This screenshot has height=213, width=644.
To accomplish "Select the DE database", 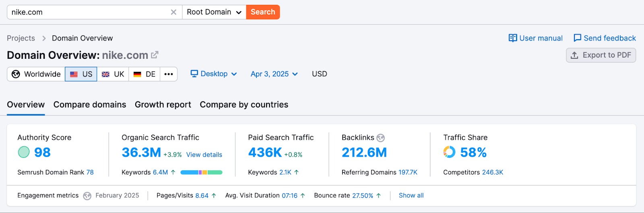I will (144, 74).
